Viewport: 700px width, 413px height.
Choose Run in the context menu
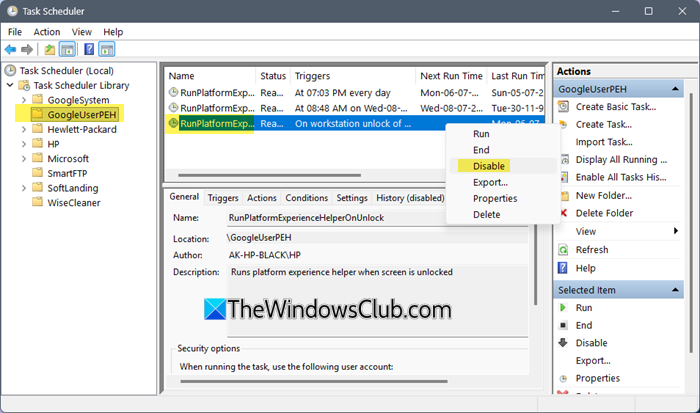[x=503, y=133]
